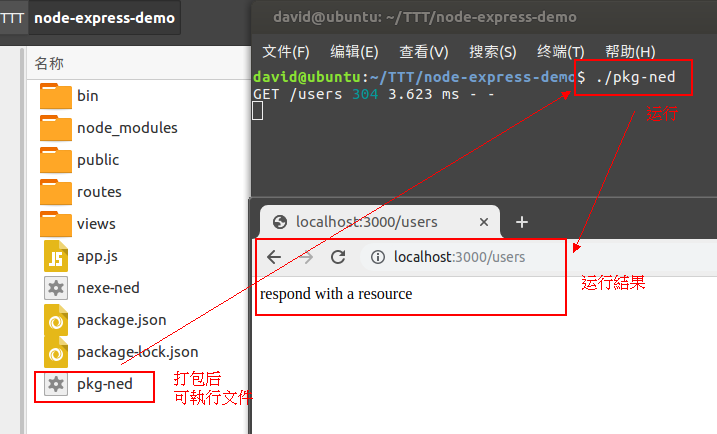This screenshot has height=434, width=717.
Task: Open the 编辑(E) terminal menu
Action: point(354,52)
